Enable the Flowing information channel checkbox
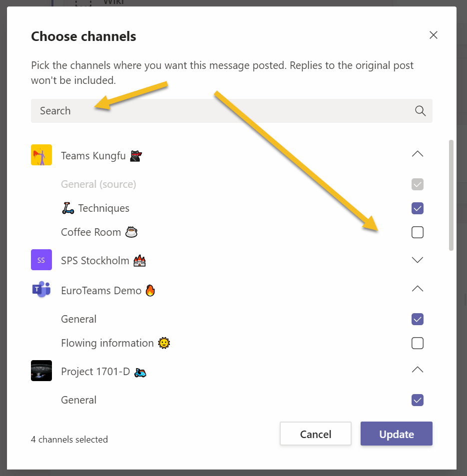The width and height of the screenshot is (467, 476). pos(418,343)
